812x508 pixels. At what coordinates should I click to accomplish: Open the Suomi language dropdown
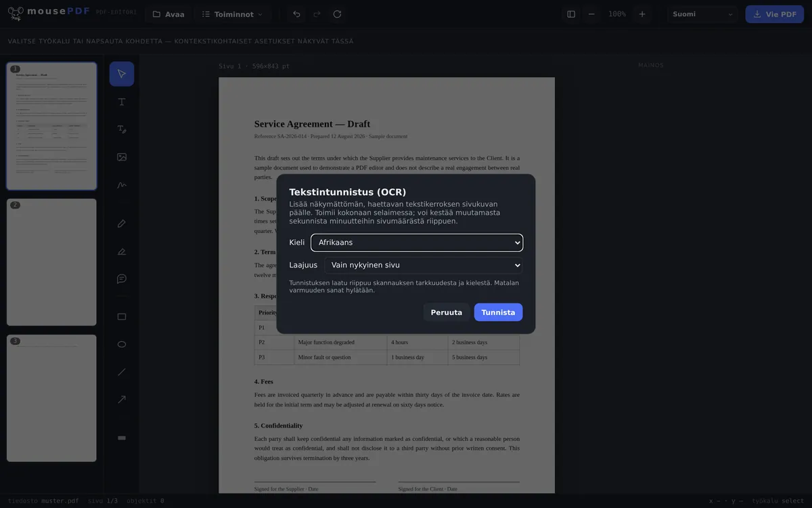(x=702, y=14)
